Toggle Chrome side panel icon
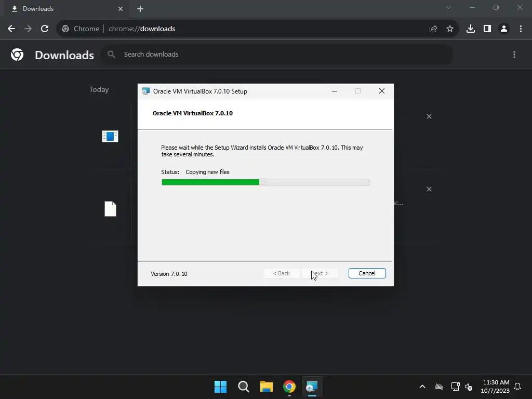 point(487,29)
